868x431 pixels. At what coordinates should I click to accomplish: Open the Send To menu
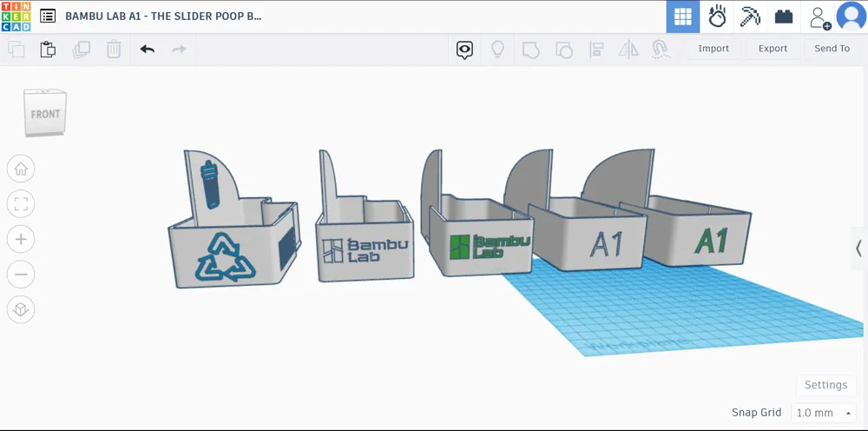[832, 49]
